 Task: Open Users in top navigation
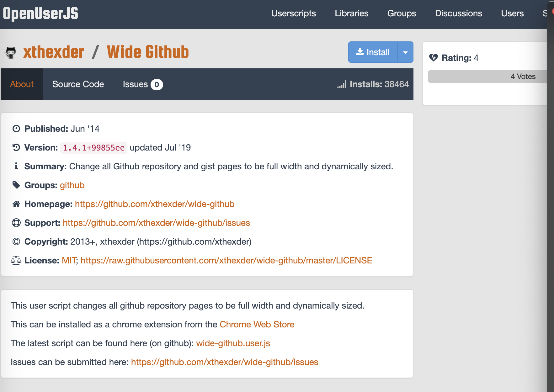tap(512, 13)
